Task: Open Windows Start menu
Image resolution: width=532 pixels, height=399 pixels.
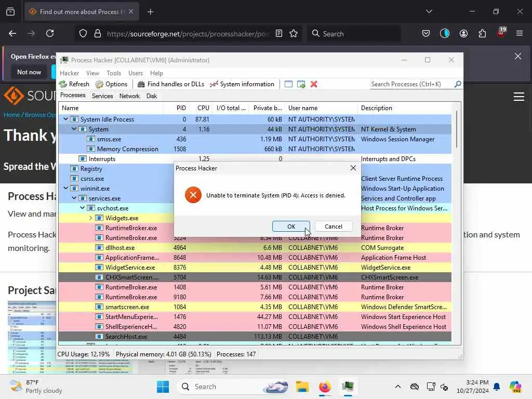Action: point(163,387)
